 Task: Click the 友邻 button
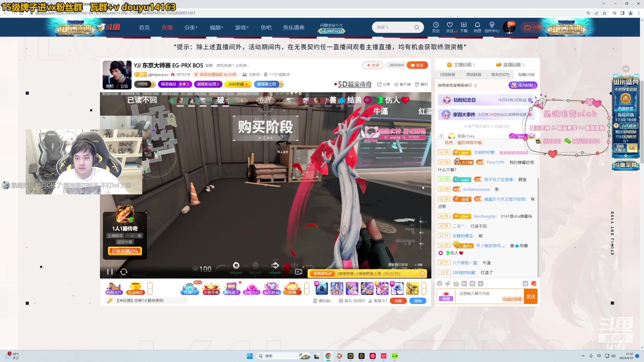click(373, 65)
